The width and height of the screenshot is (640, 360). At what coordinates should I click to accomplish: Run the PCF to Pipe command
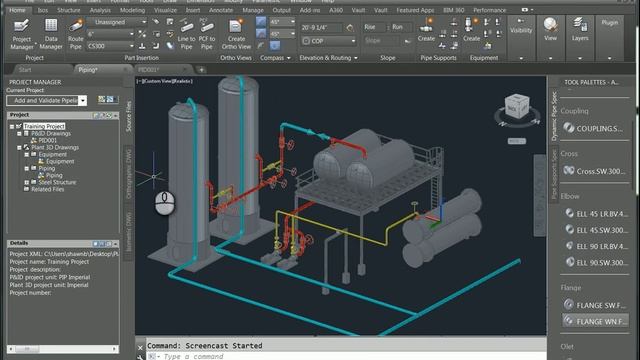207,34
